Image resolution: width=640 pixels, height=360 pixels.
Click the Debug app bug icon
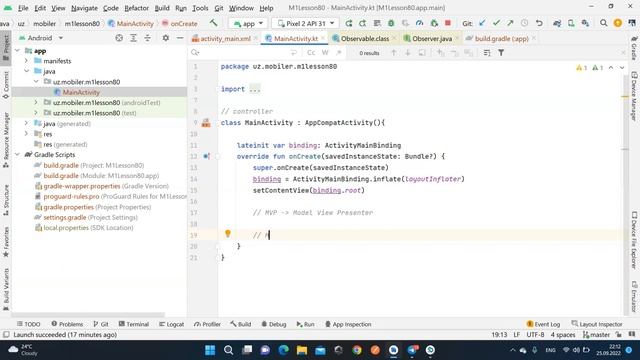(x=391, y=23)
